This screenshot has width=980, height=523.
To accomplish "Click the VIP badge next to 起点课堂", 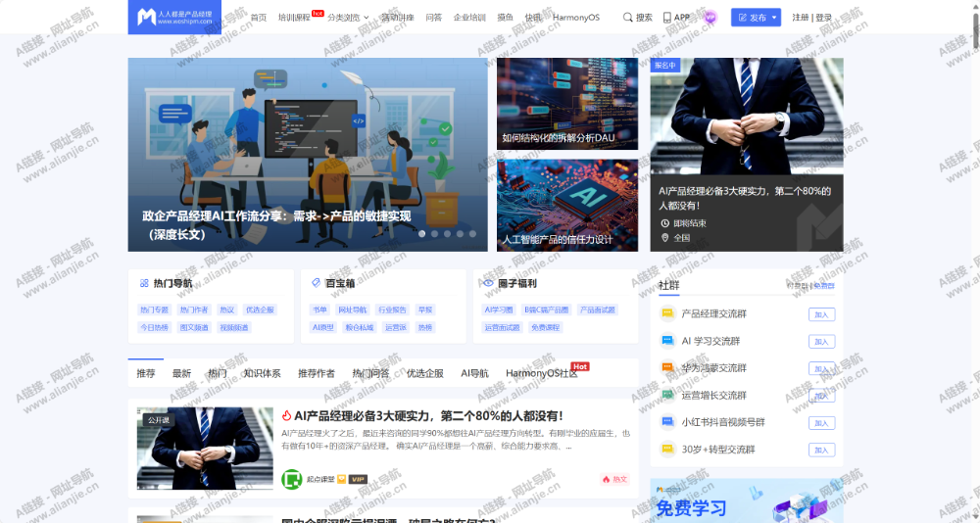I will 358,479.
